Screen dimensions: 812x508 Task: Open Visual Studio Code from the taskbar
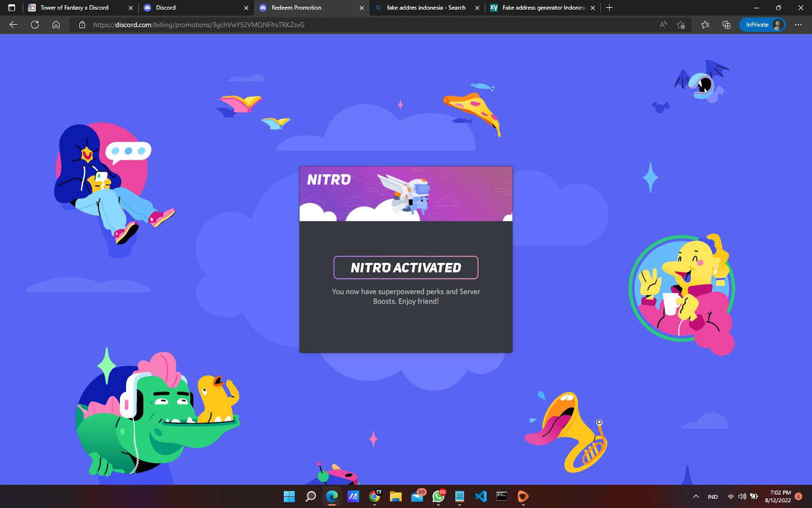(481, 496)
